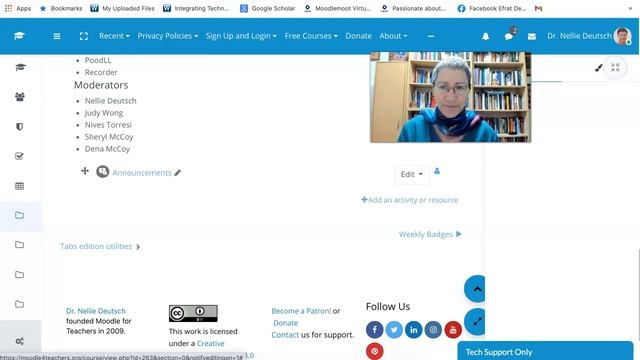Click the move handle beside Announcements
Viewport: 640px width, 360px height.
(x=85, y=171)
